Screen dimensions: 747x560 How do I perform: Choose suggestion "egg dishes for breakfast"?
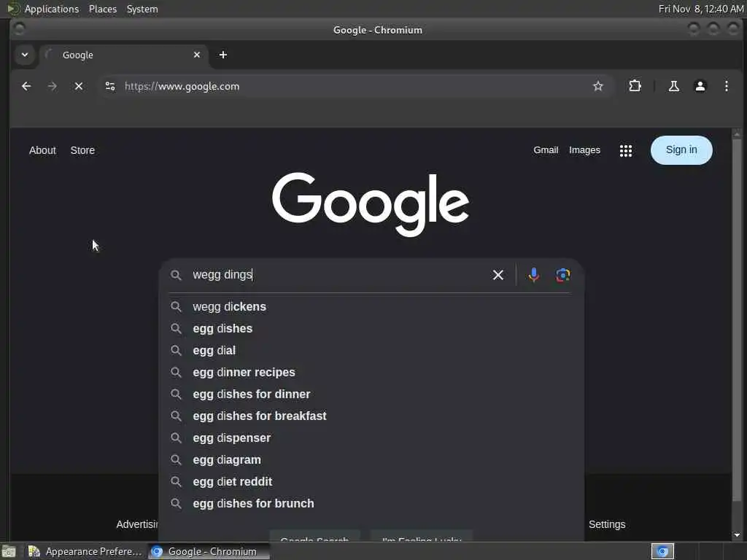pyautogui.click(x=371, y=416)
